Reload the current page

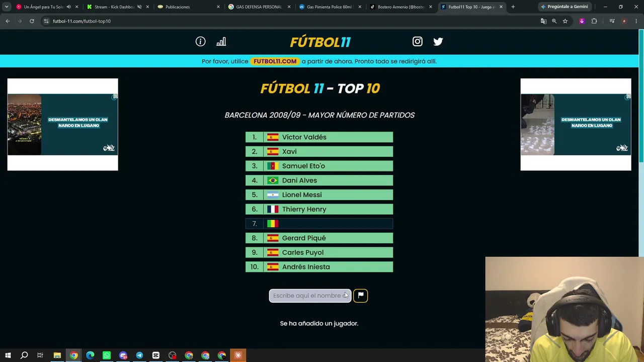(x=32, y=21)
